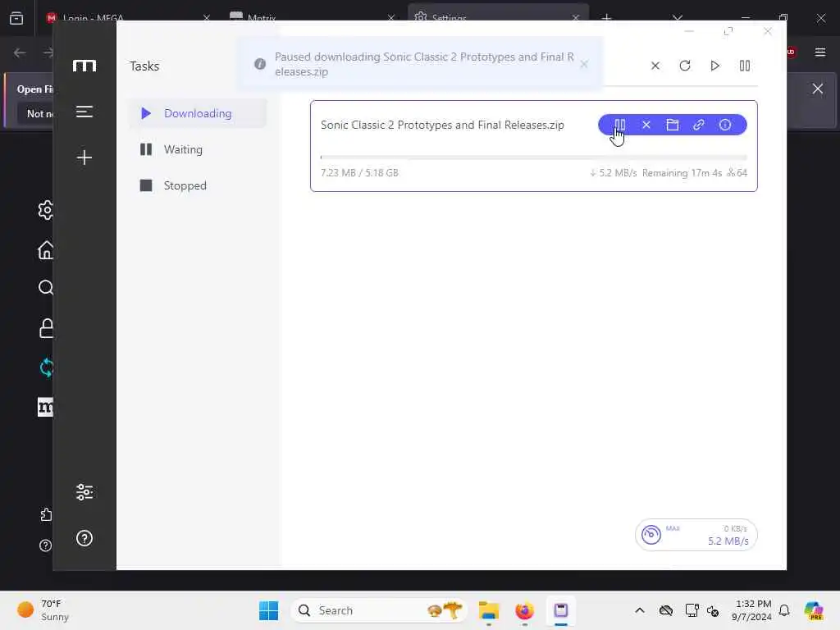
Task: Open a new browser tab
Action: click(x=606, y=18)
